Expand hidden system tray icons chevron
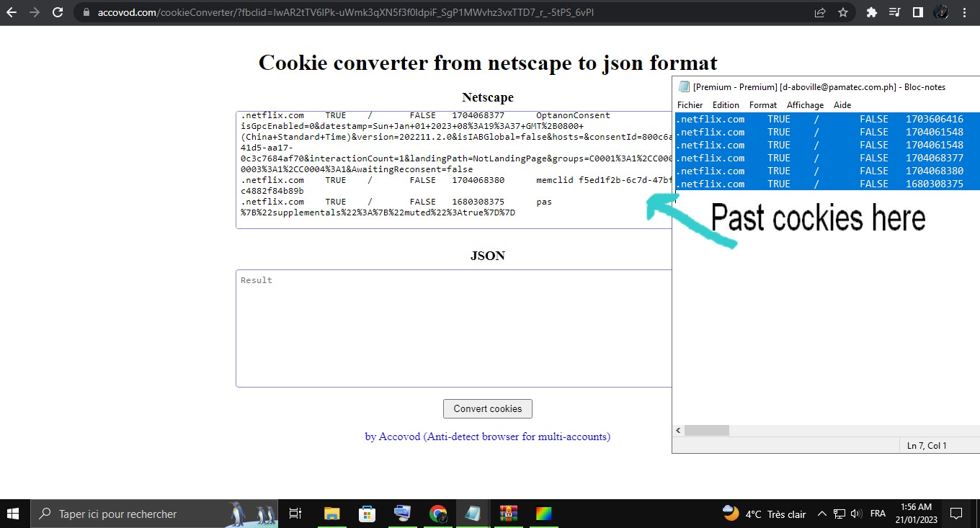This screenshot has width=980, height=528. tap(821, 514)
